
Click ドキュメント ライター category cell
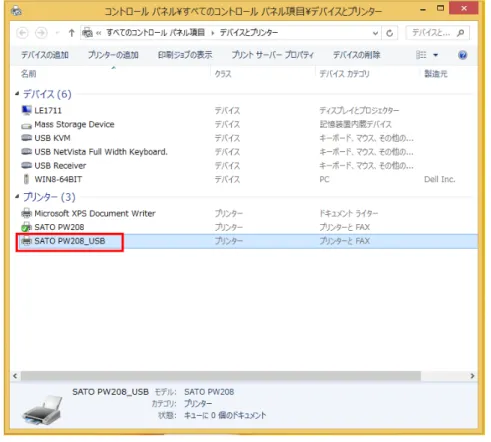[349, 213]
